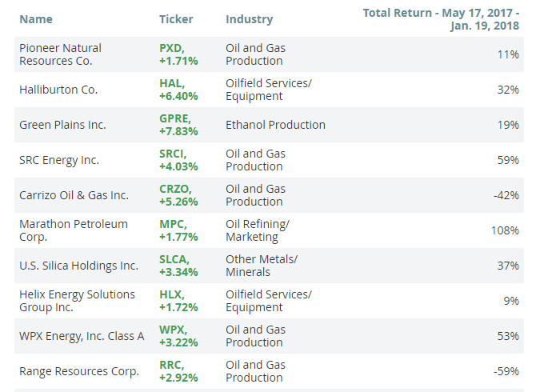Screen dimensions: 536x392
Task: Click Marathon Petroleum's 108% return value
Action: (x=505, y=230)
